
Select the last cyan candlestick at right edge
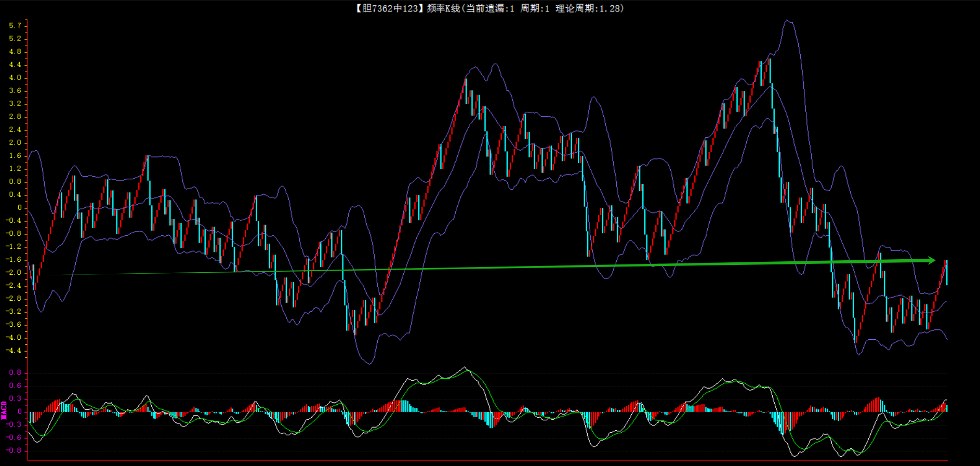[947, 272]
